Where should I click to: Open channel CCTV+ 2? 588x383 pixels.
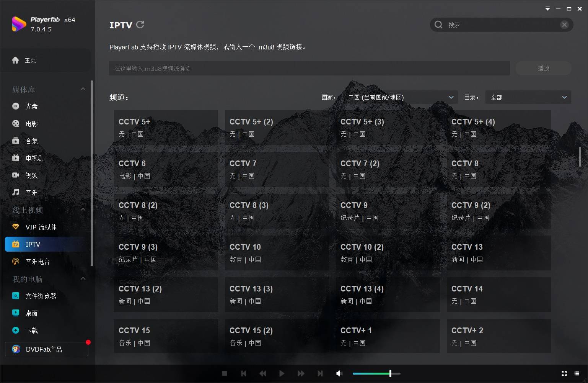499,336
